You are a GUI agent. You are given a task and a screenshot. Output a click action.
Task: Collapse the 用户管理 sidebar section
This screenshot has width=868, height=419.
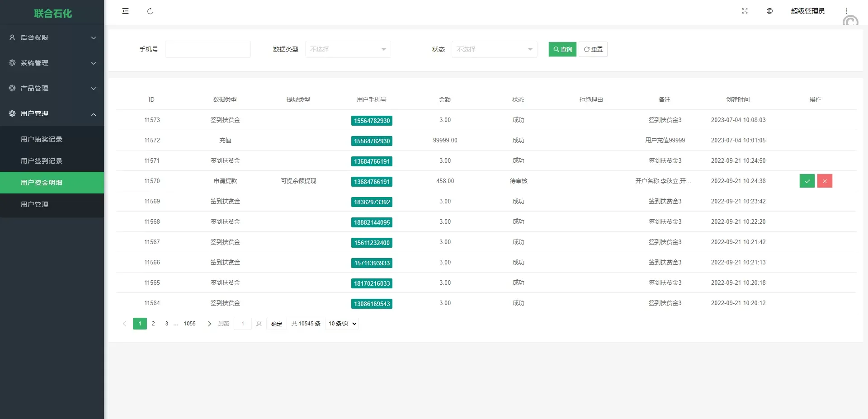pos(35,113)
